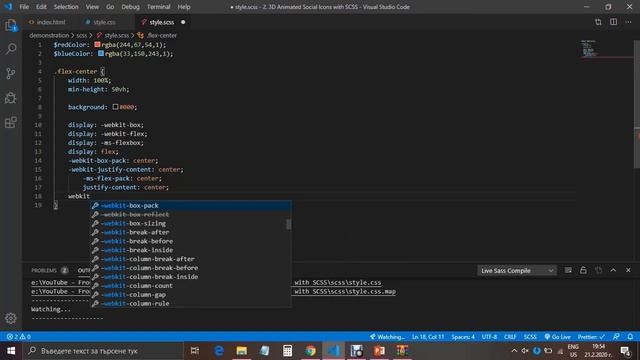
Task: Click the Prettier status item
Action: 591,337
